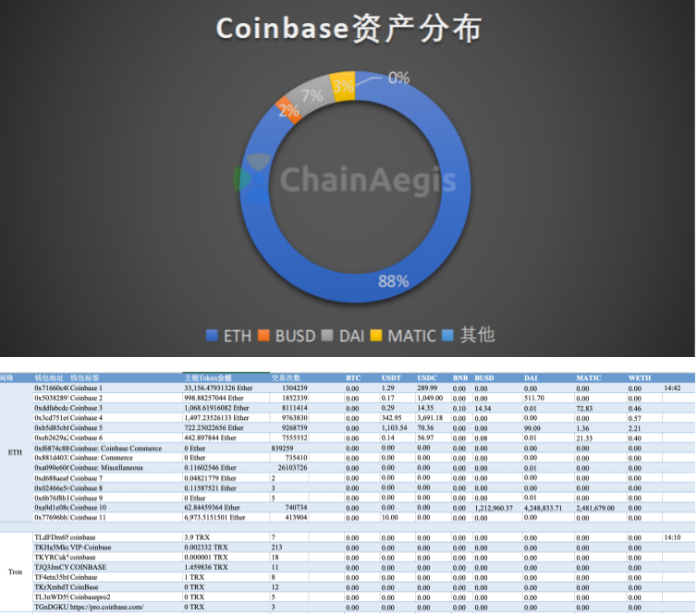Image resolution: width=697 pixels, height=616 pixels.
Task: Click the 7% data label on donut
Action: (x=312, y=95)
